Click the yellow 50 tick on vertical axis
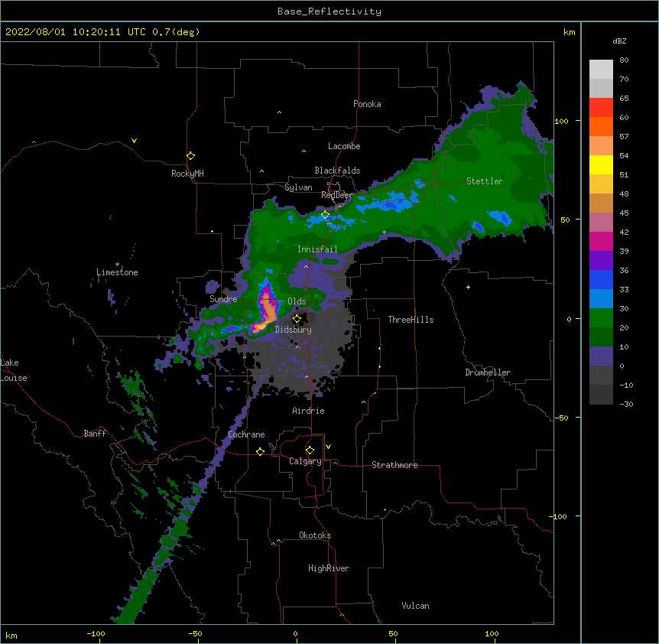This screenshot has width=659, height=644. (565, 220)
